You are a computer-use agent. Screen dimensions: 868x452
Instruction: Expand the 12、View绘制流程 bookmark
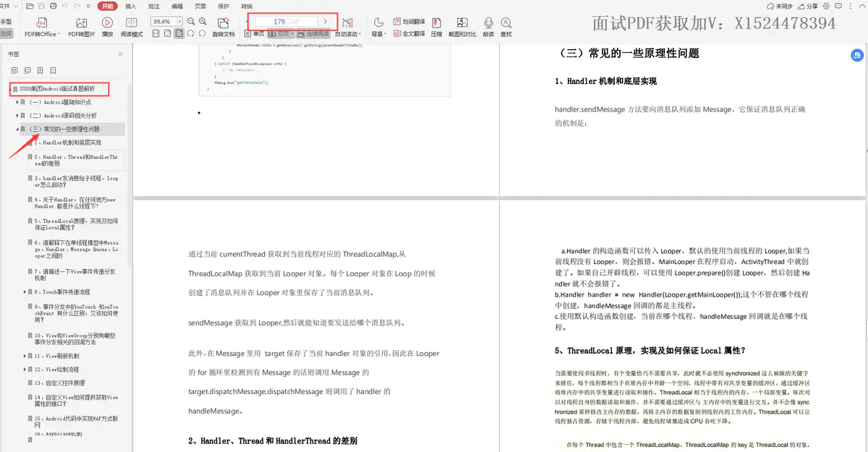[25, 370]
